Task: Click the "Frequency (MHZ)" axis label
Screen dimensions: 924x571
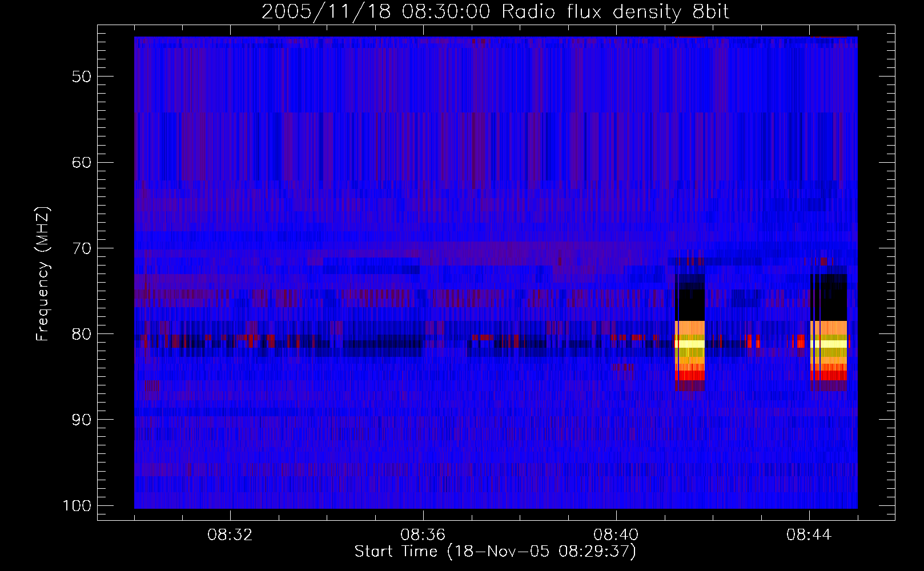Action: tap(43, 274)
